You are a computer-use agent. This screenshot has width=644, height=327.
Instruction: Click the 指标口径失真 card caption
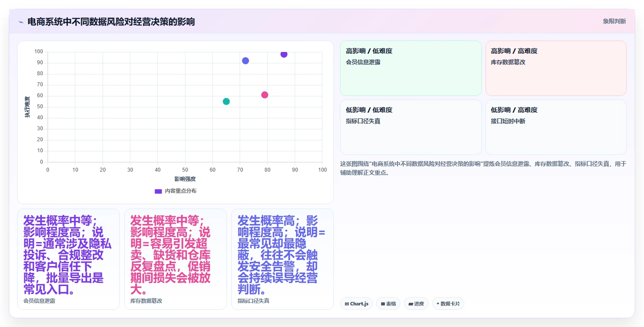tap(253, 301)
